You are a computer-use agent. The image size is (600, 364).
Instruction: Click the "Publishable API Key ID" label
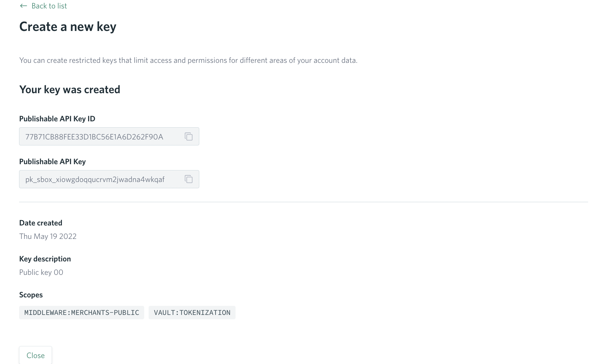(x=57, y=119)
